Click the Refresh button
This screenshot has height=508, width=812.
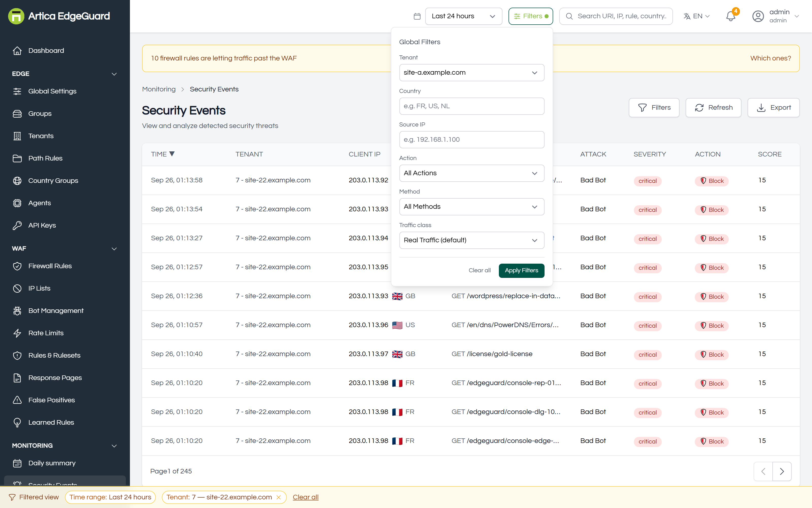click(x=713, y=107)
